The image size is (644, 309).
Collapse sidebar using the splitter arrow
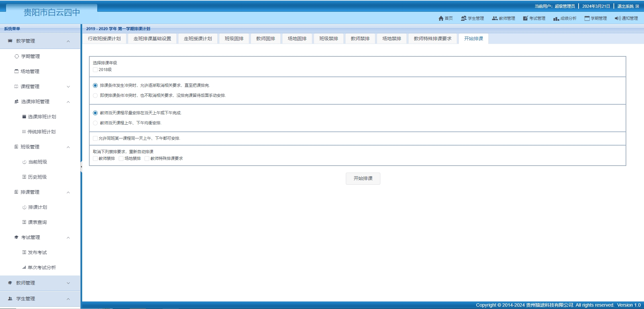click(81, 167)
